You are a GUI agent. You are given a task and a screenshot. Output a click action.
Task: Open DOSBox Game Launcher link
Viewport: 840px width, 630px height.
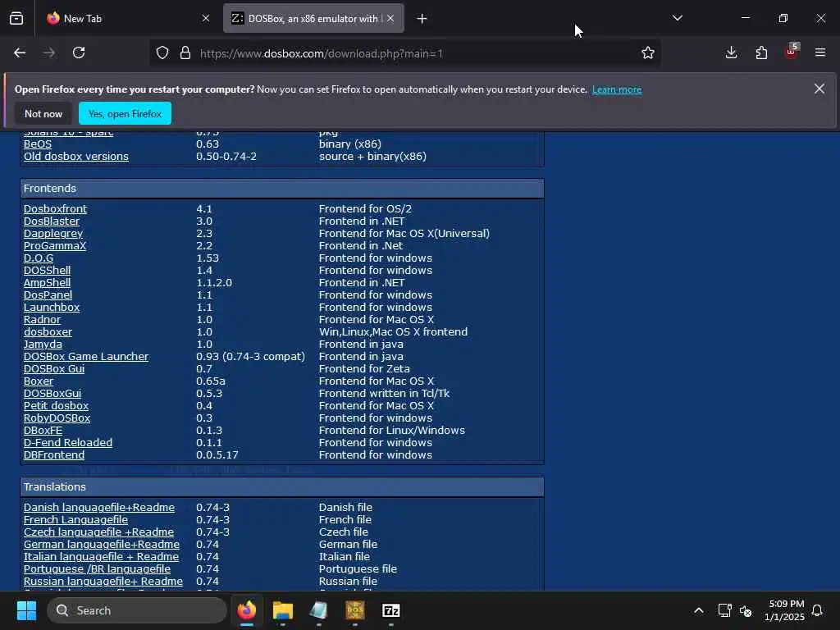point(86,357)
